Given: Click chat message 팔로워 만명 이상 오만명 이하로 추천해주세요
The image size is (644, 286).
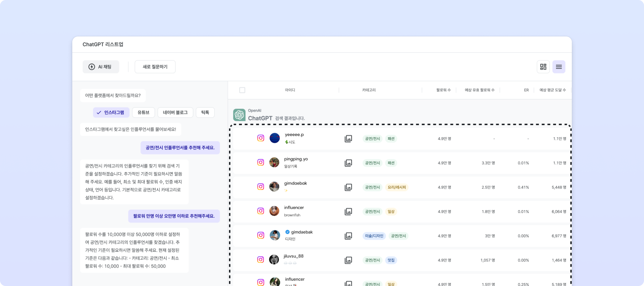Looking at the screenshot, I should point(174,216).
